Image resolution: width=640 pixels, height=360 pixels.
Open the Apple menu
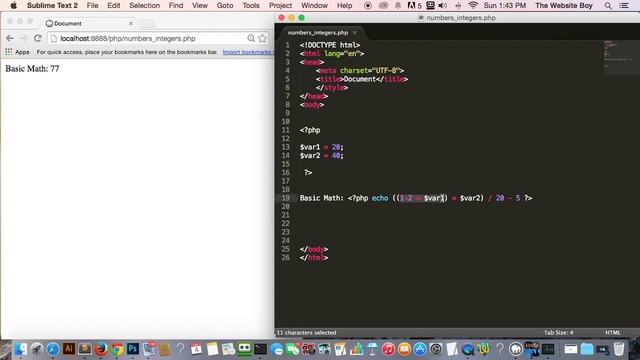(x=13, y=6)
